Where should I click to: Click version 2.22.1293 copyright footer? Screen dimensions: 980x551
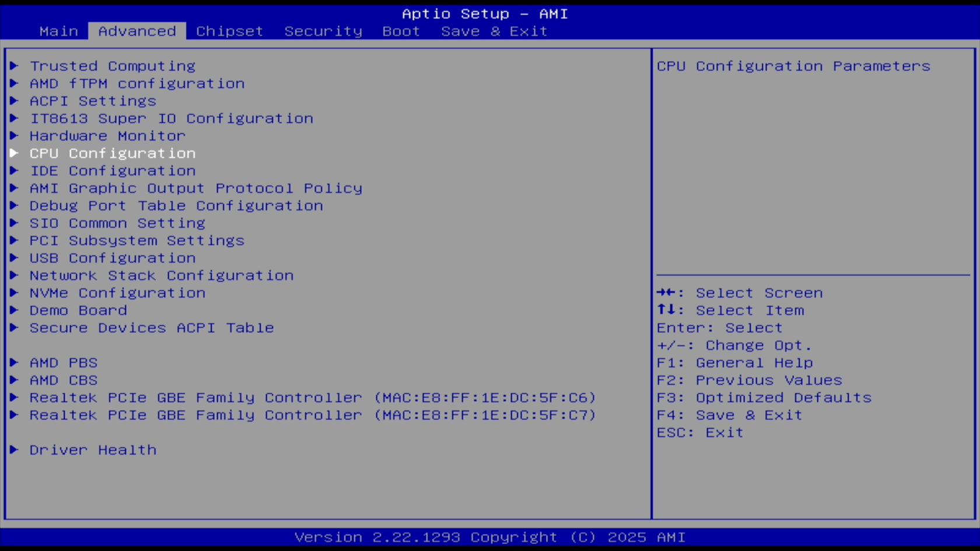pos(490,537)
